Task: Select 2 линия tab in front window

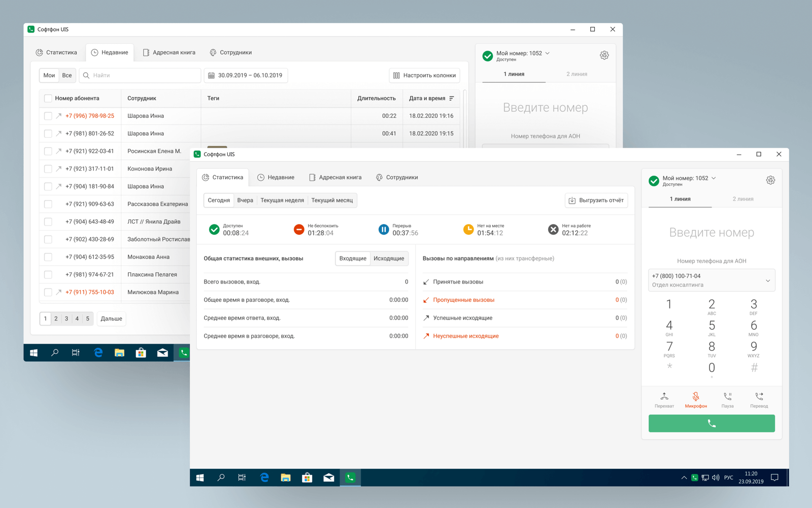Action: [743, 199]
